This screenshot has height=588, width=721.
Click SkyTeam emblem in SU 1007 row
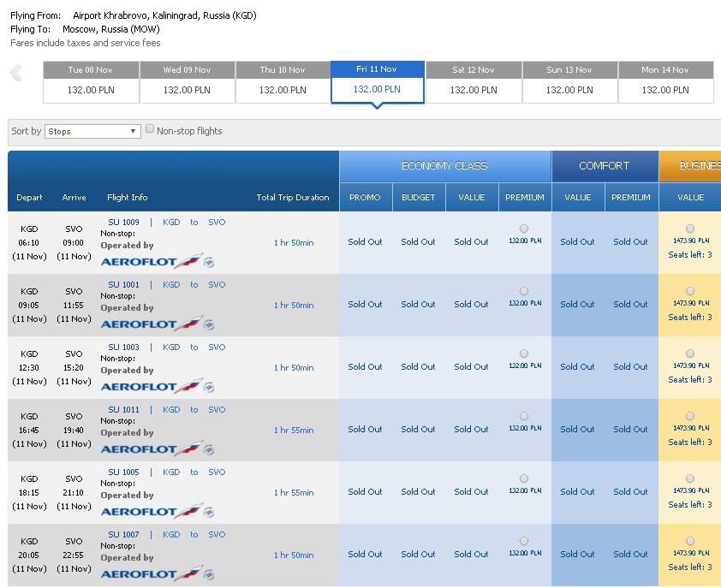(x=209, y=574)
